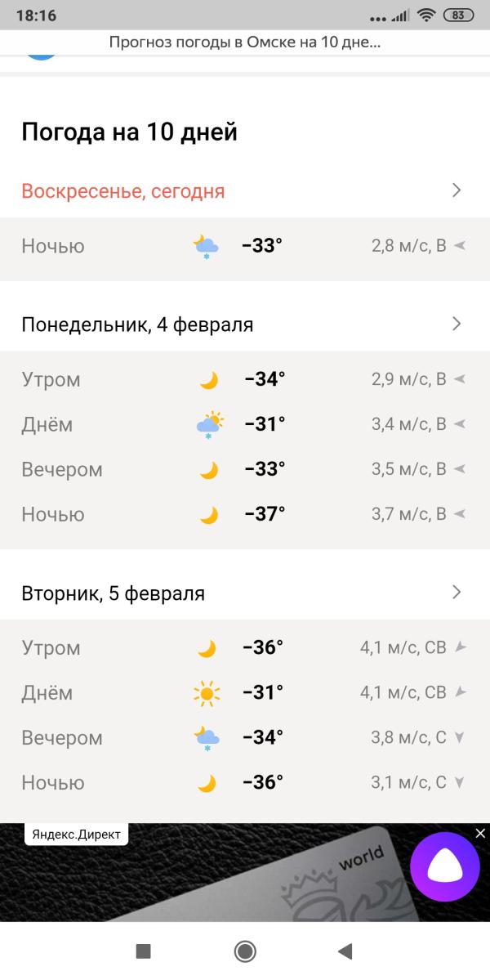Tap moon icon for Monday morning
Viewport: 490px width, 980px height.
tap(208, 380)
